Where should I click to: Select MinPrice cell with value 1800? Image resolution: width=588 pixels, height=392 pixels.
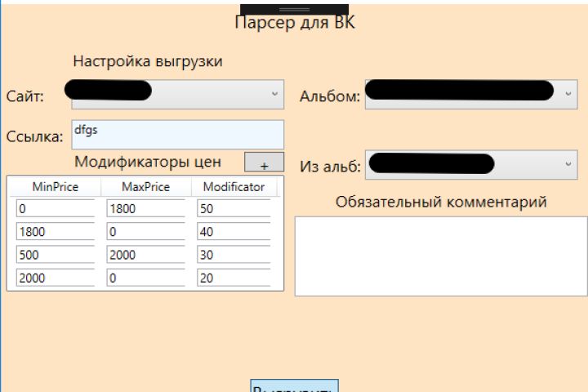click(56, 231)
